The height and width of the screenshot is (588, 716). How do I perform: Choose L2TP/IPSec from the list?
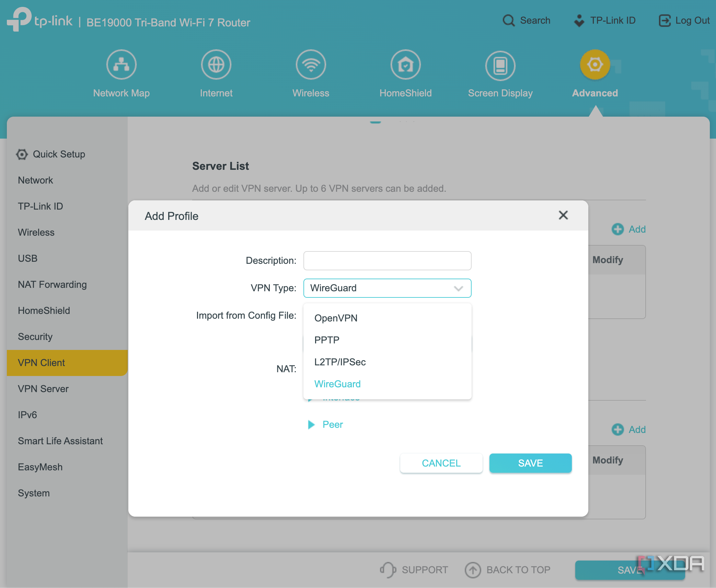387,362
